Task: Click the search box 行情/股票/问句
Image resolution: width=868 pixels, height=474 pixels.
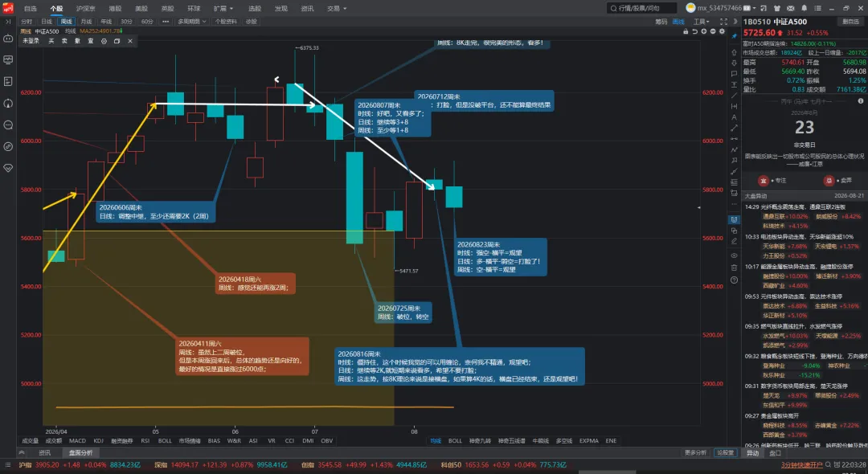Action: (x=641, y=8)
